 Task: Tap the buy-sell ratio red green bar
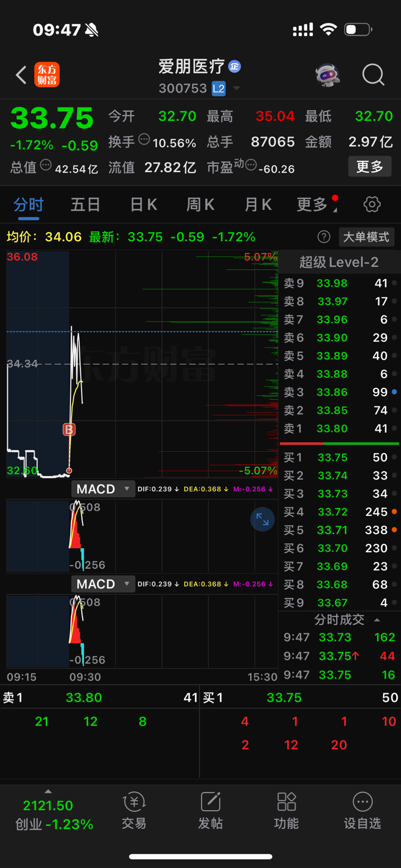coord(339,443)
